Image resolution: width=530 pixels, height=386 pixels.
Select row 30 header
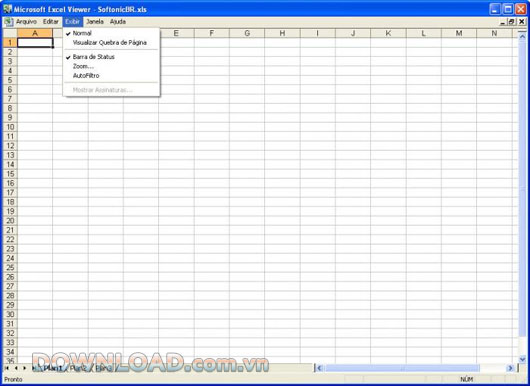pyautogui.click(x=10, y=315)
